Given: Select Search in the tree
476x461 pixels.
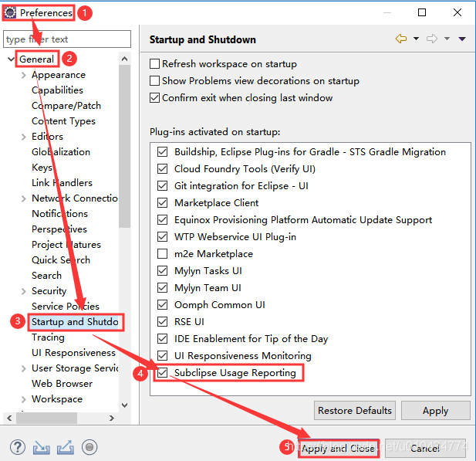Looking at the screenshot, I should pos(46,276).
